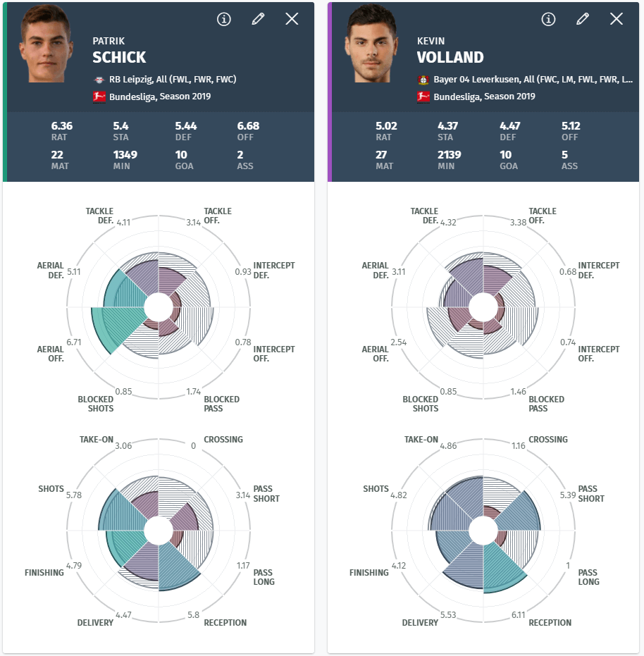644x656 pixels.
Task: Click Patrik Schick's player photo
Action: tap(46, 44)
